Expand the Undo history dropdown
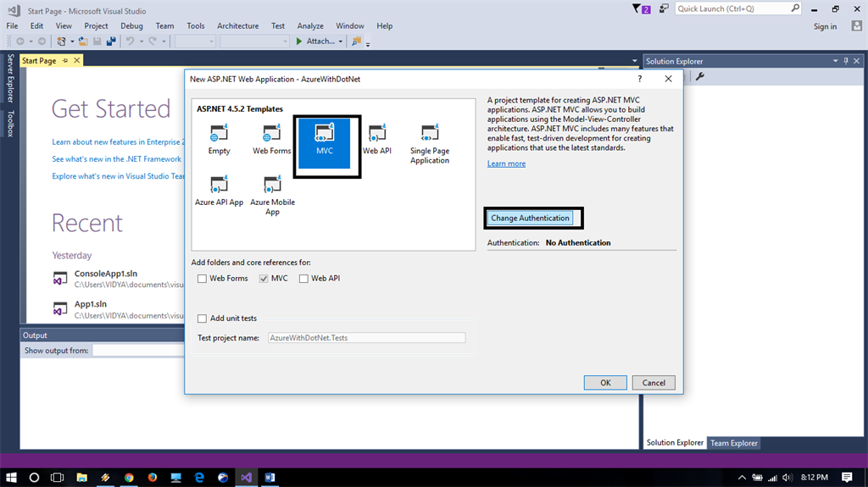The width and height of the screenshot is (868, 487). point(142,42)
